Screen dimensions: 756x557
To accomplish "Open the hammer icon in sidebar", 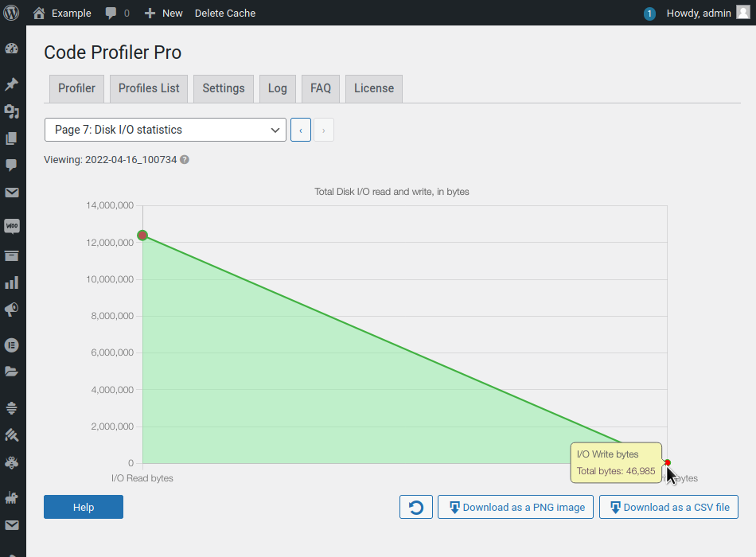I will click(12, 435).
